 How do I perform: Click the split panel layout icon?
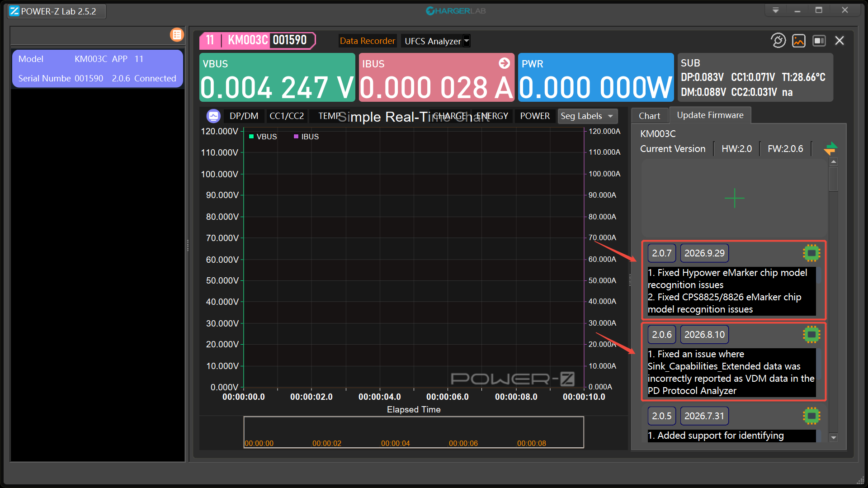point(819,41)
